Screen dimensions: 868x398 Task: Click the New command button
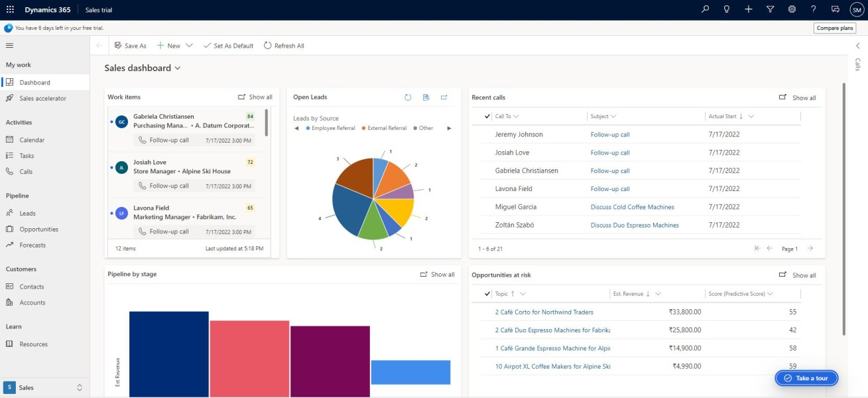[168, 46]
